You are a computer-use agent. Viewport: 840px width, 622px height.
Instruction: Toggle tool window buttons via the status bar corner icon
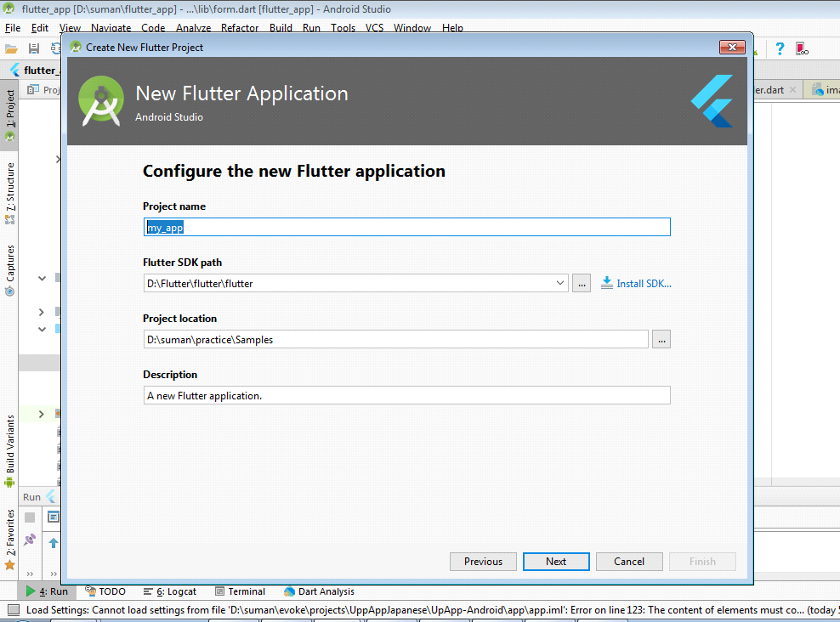click(14, 610)
